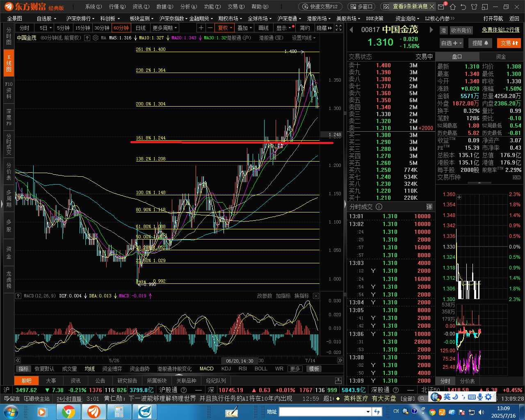
Task: Click the 免费体验L2行情 link
Action: click(500, 30)
